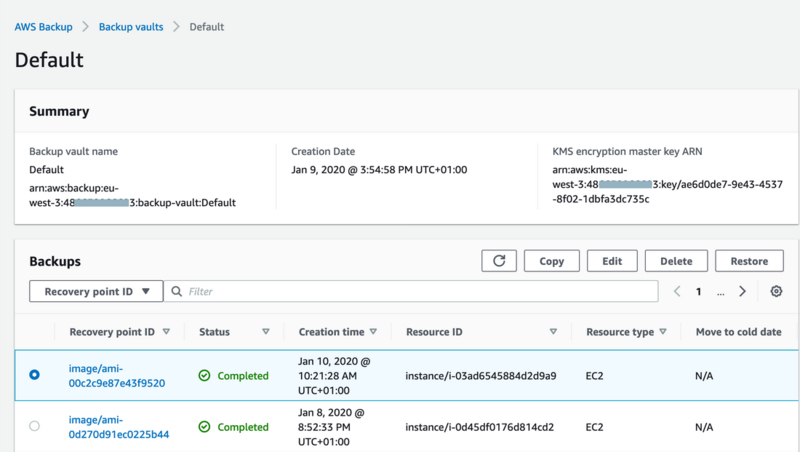
Task: Open Backup vaults breadcrumb link
Action: (131, 27)
